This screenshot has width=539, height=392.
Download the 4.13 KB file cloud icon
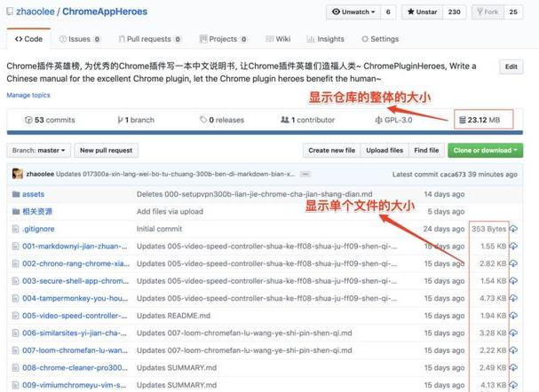click(513, 385)
